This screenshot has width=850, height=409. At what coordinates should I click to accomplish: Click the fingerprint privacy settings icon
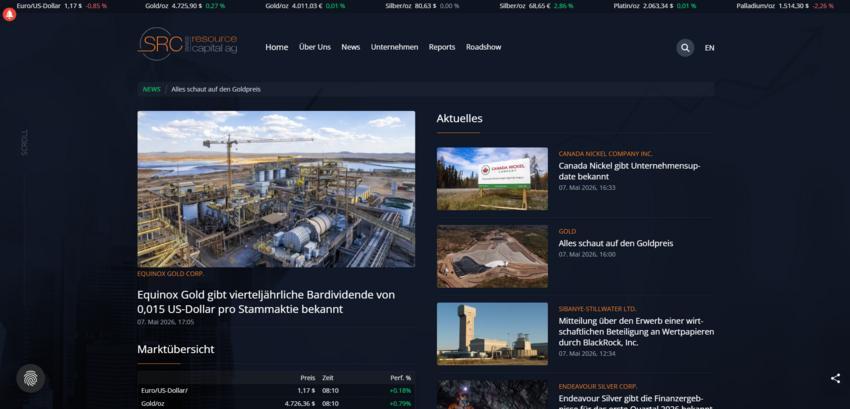(x=30, y=378)
